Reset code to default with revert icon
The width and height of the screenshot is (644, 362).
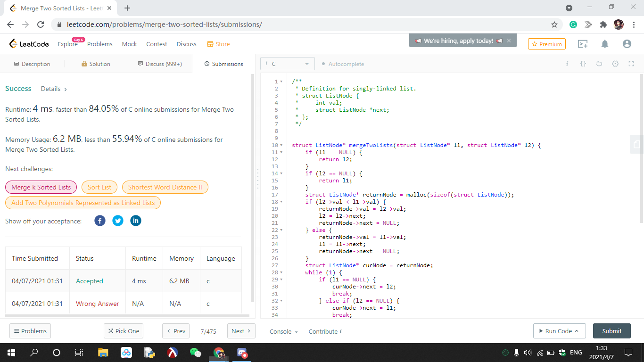click(599, 64)
